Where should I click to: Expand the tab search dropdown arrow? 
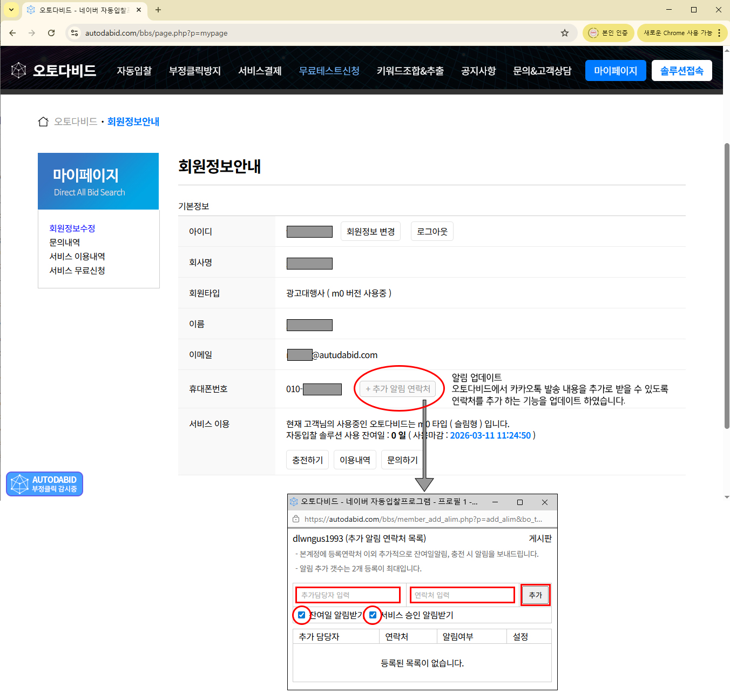coord(11,10)
